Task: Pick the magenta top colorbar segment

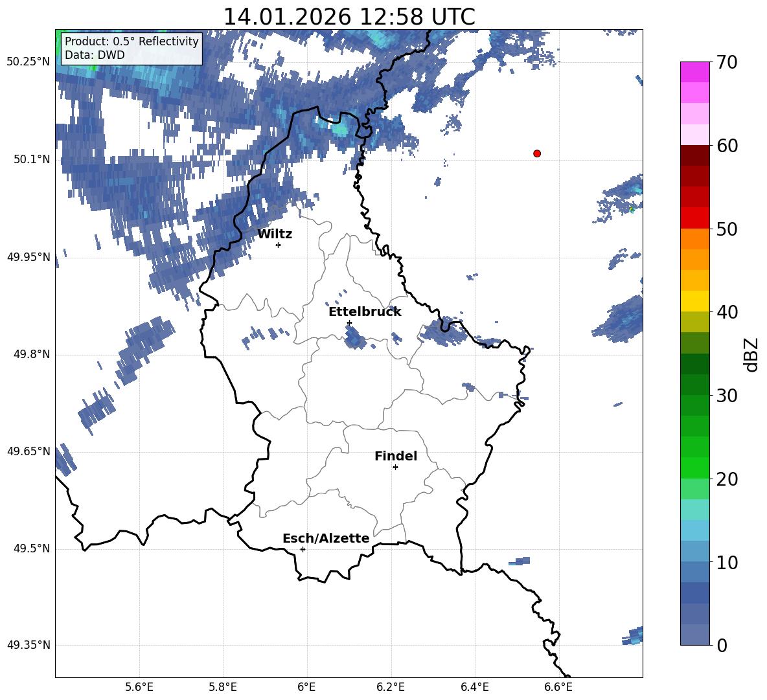Action: (x=694, y=73)
